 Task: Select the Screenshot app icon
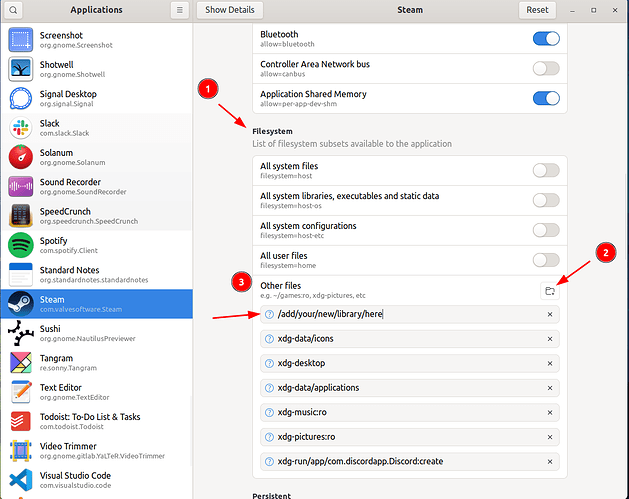pos(20,40)
